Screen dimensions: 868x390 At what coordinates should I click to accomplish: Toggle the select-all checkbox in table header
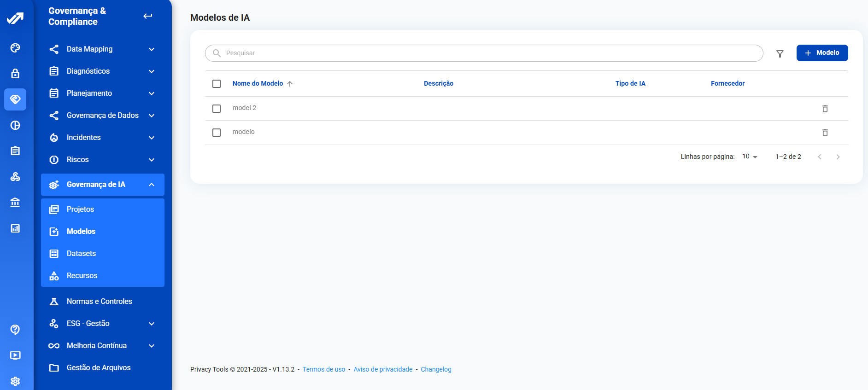(x=217, y=84)
